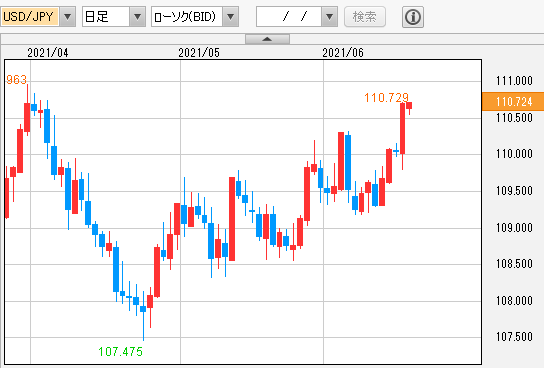This screenshot has height=368, width=544.
Task: Click the 検索 search button
Action: pos(365,17)
